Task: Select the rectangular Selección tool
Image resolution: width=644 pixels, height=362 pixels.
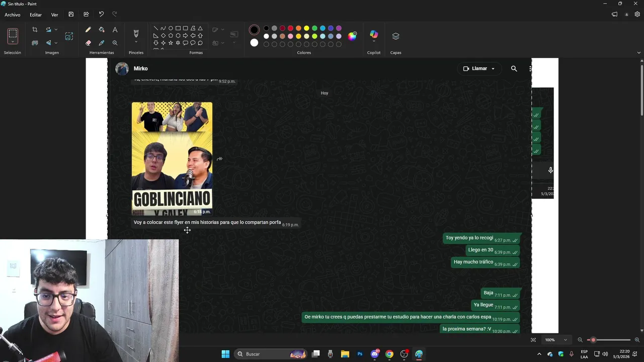Action: tap(13, 34)
